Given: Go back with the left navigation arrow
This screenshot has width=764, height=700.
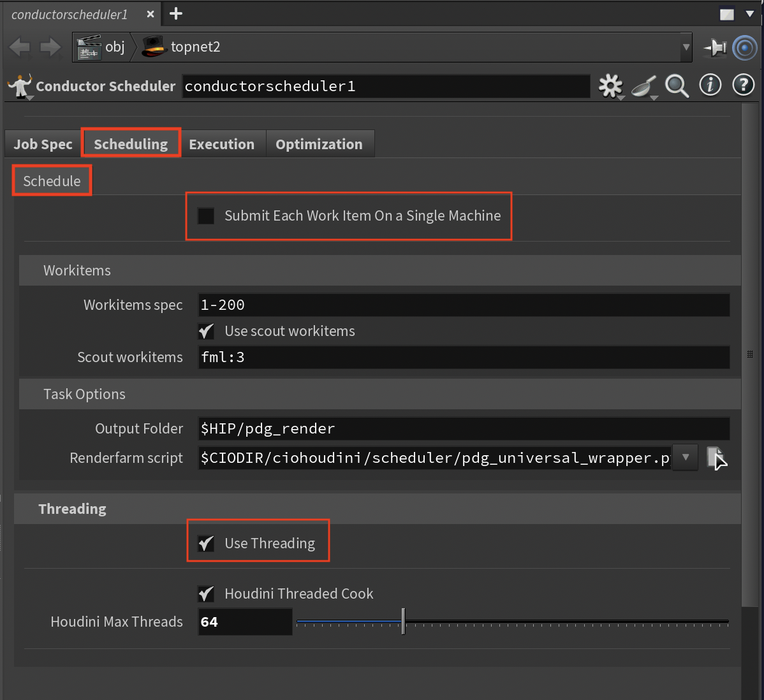Looking at the screenshot, I should click(20, 47).
